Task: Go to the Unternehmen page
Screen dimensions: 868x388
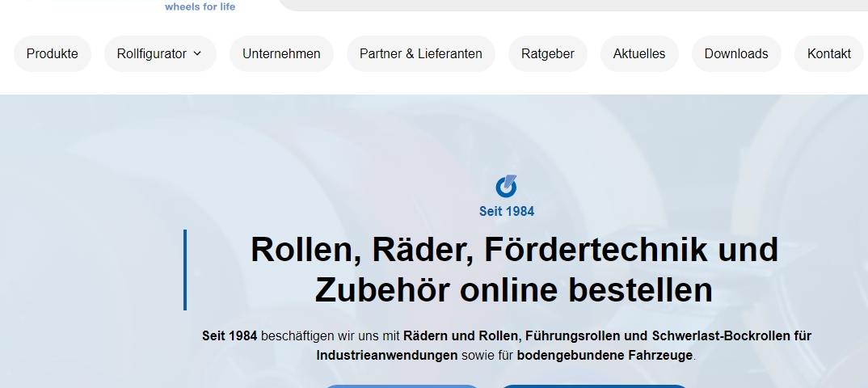Action: pyautogui.click(x=281, y=54)
